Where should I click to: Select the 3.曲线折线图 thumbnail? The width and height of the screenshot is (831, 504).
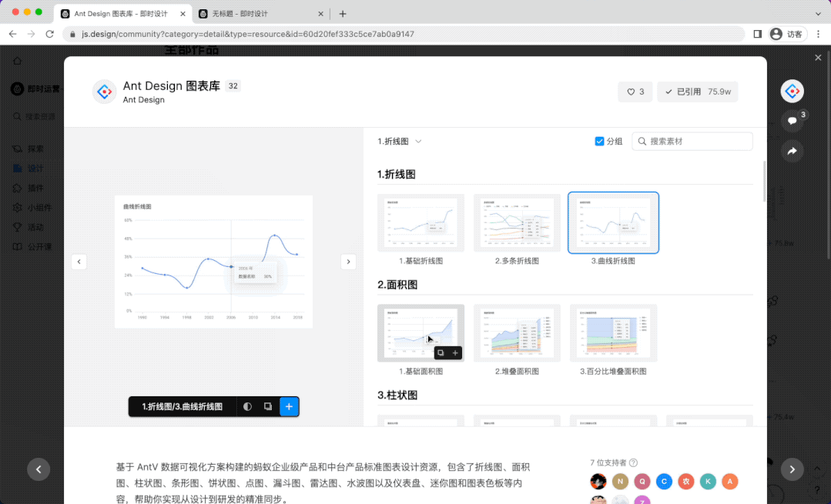coord(613,223)
